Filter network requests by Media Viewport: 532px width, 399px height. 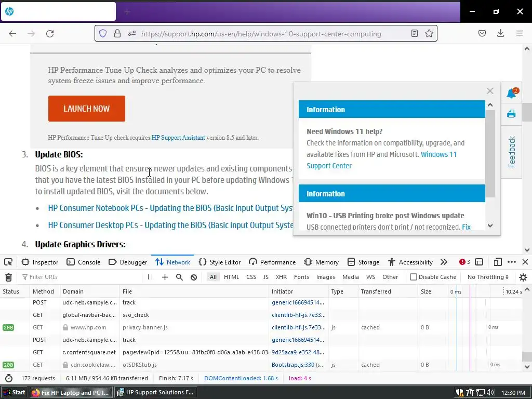(x=351, y=277)
